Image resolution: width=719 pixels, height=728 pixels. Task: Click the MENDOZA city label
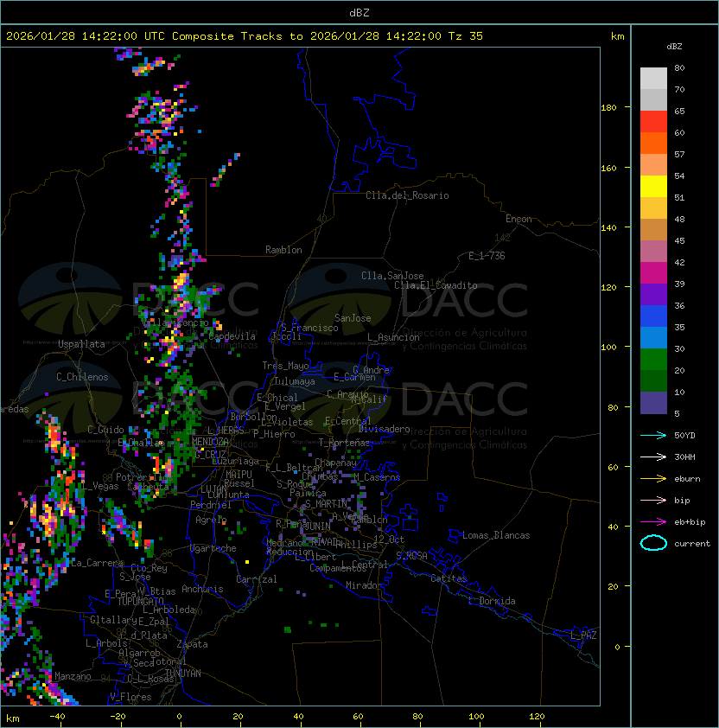coord(210,441)
